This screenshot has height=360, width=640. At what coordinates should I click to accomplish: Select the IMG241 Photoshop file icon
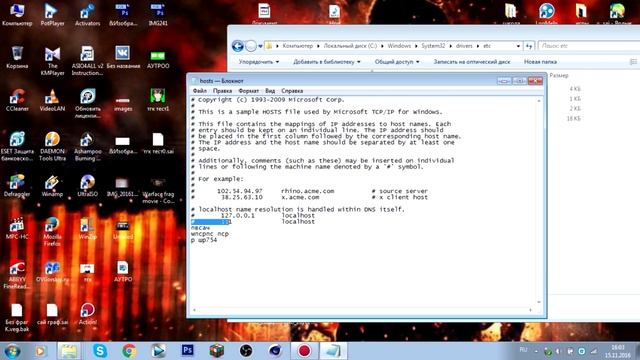[x=158, y=15]
